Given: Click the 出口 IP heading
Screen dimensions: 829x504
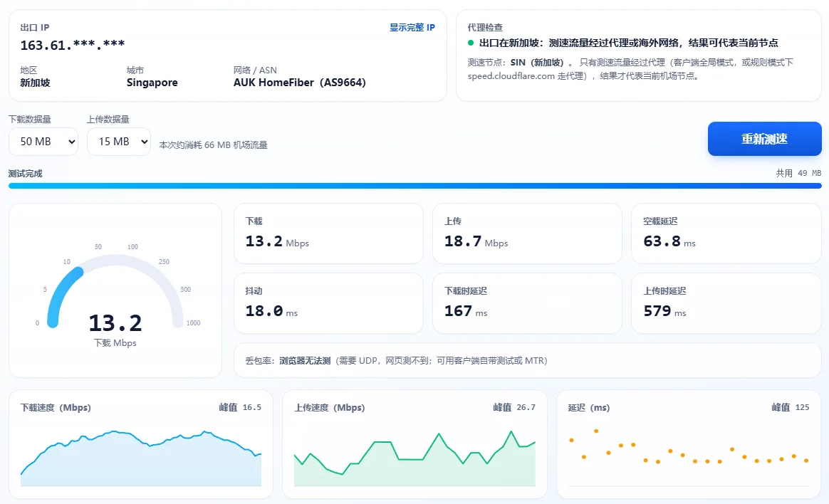Looking at the screenshot, I should [34, 28].
